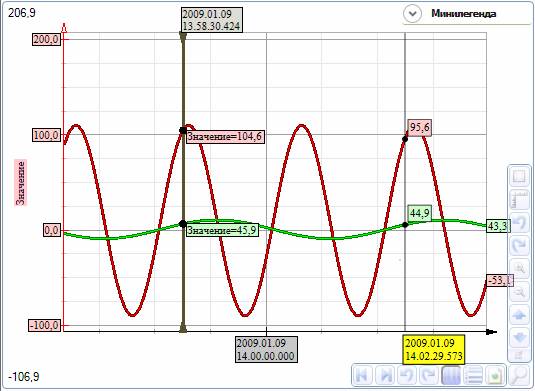Click the zoom out magnifier in right toolbar
This screenshot has width=535, height=391.
click(x=519, y=292)
